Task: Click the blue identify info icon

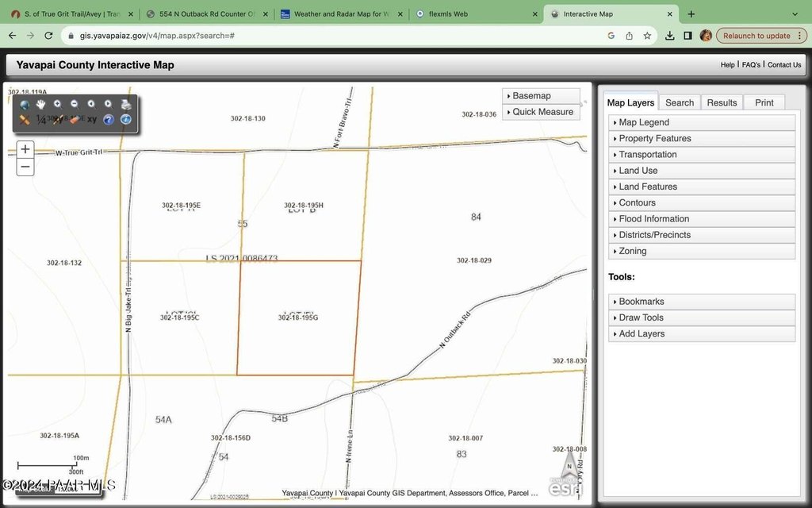Action: (x=125, y=120)
